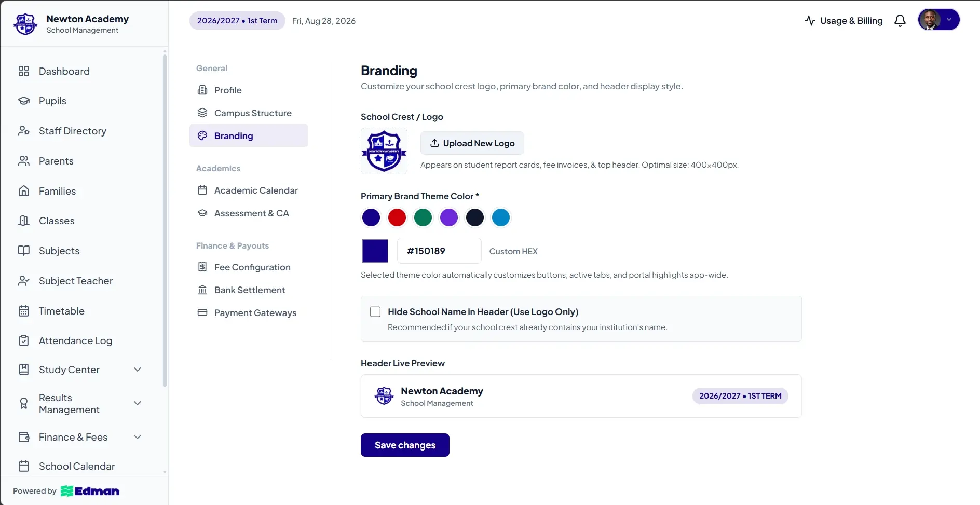980x505 pixels.
Task: Open School Calendar in sidebar
Action: coord(77,466)
